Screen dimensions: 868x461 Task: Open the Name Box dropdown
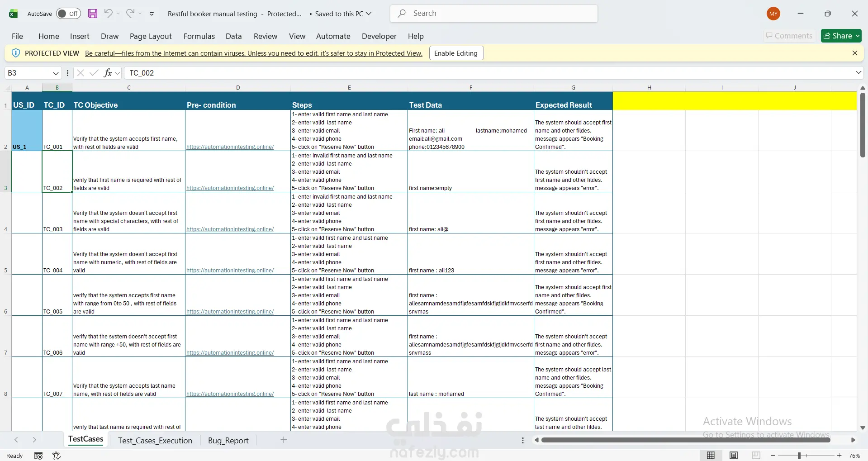click(x=56, y=73)
